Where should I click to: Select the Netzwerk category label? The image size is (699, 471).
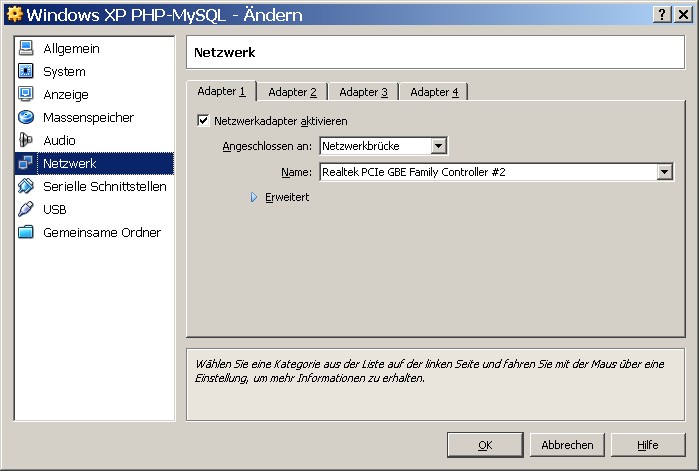(x=70, y=164)
